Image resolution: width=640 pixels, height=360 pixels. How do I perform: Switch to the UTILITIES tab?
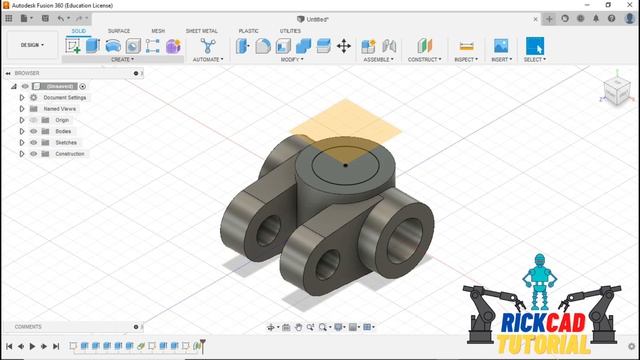tap(290, 31)
